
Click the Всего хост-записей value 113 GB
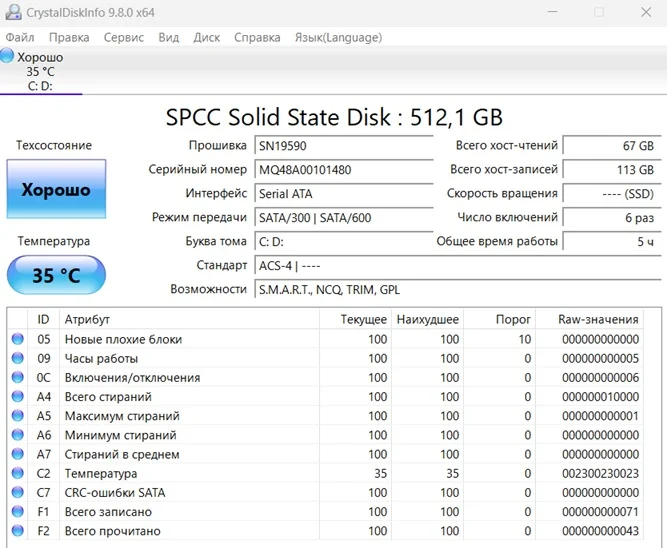pyautogui.click(x=612, y=170)
